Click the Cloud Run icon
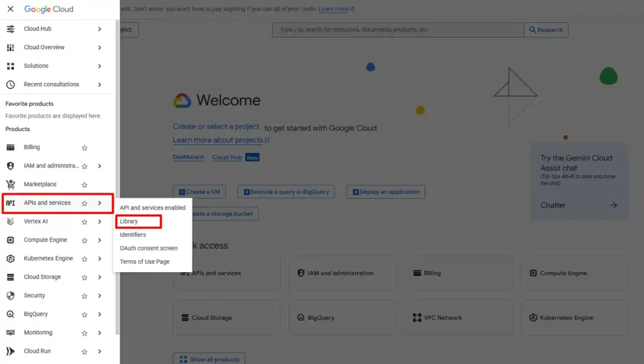The height and width of the screenshot is (364, 644). point(10,351)
